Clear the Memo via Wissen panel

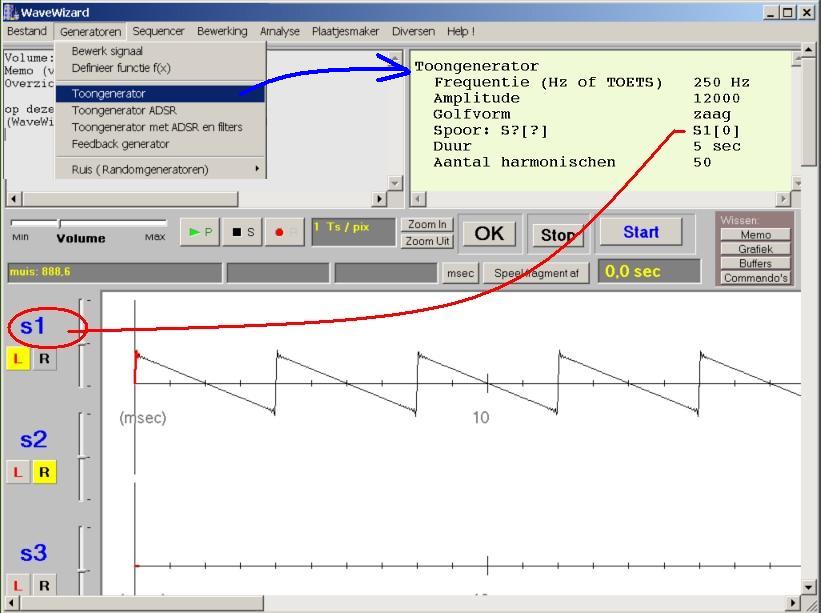pos(755,235)
